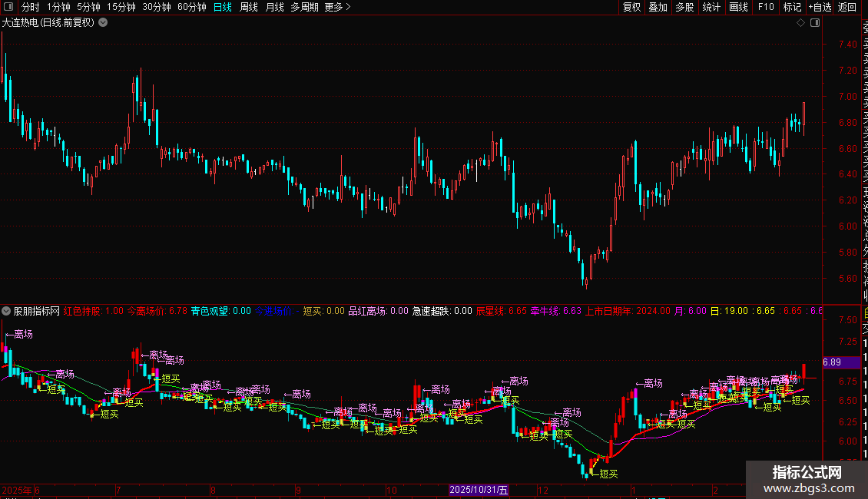Click the 返回 back button

[847, 7]
